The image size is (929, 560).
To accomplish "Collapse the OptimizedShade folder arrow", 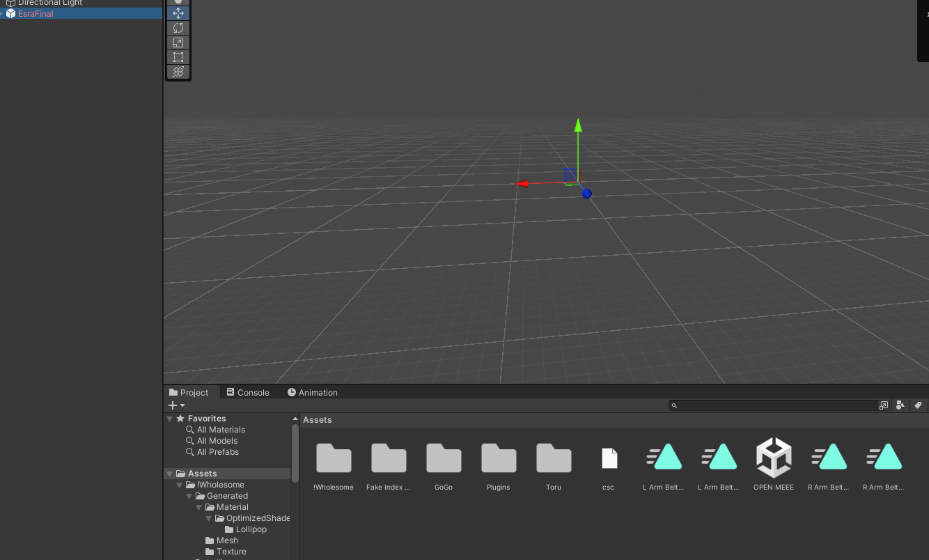I will click(x=208, y=518).
